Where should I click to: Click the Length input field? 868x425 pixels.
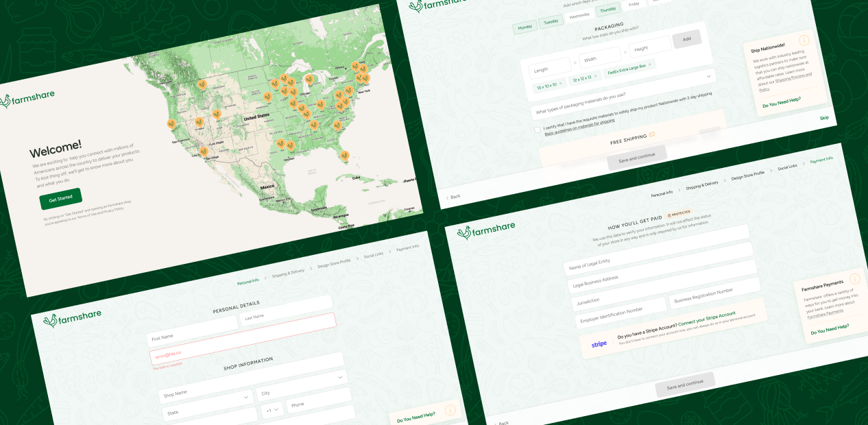point(550,68)
